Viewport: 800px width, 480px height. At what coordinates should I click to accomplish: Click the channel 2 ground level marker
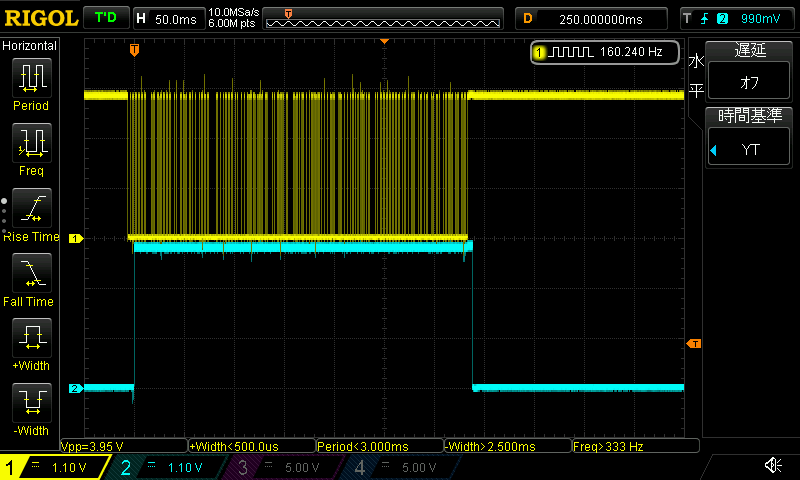click(x=76, y=388)
